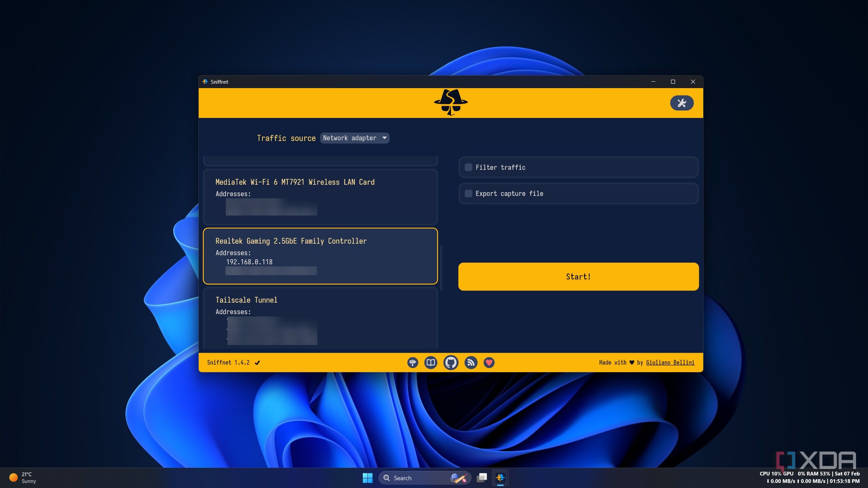Click the 192.168.0.118 address text
The height and width of the screenshot is (488, 868).
click(249, 262)
